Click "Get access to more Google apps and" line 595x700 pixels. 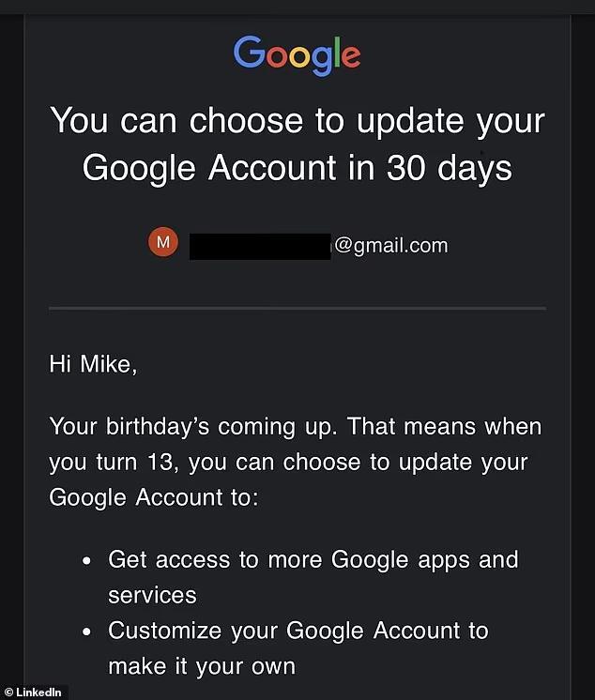(x=313, y=560)
